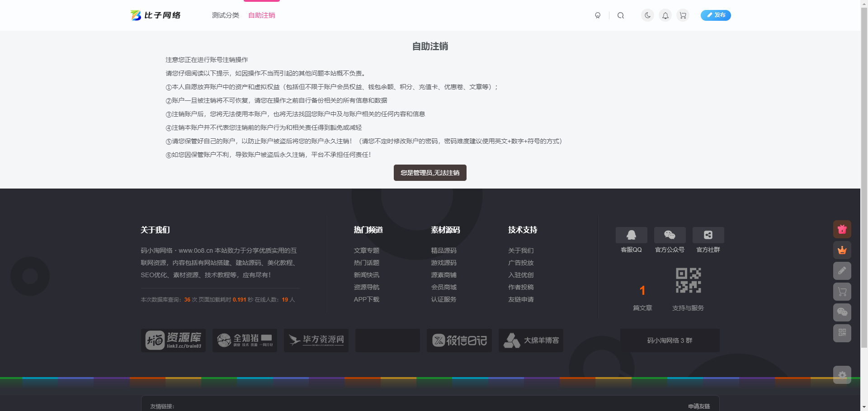Click the 客服QQ bell icon in the footer
This screenshot has height=411, width=868.
(x=631, y=235)
